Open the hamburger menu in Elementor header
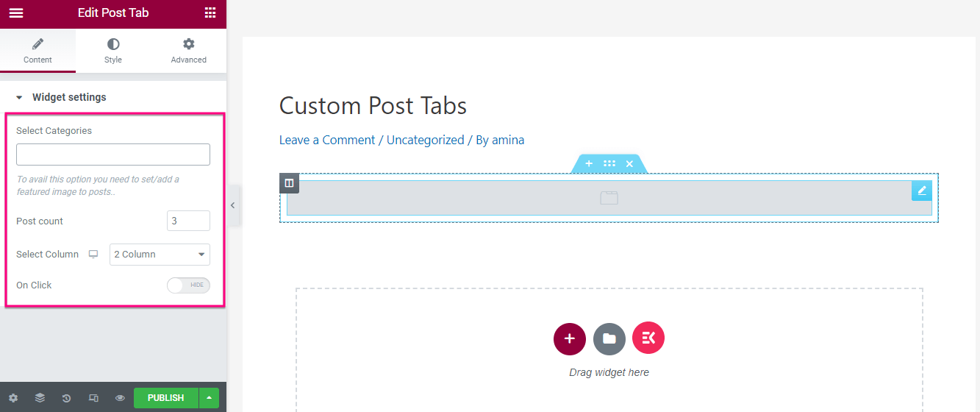980x412 pixels. pos(16,13)
